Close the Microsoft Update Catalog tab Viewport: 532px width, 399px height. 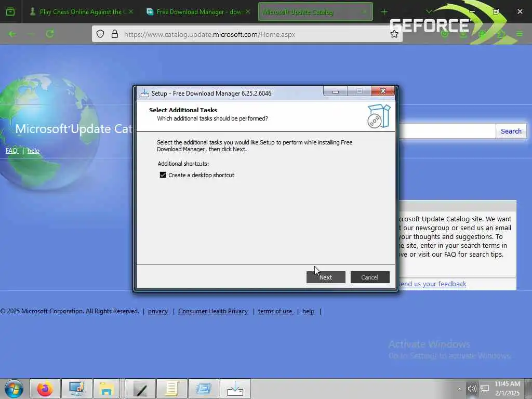(x=364, y=12)
